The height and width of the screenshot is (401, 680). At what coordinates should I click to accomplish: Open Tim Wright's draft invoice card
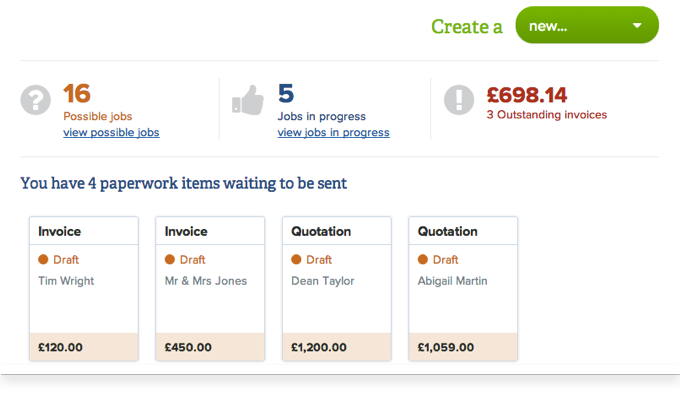pyautogui.click(x=84, y=289)
